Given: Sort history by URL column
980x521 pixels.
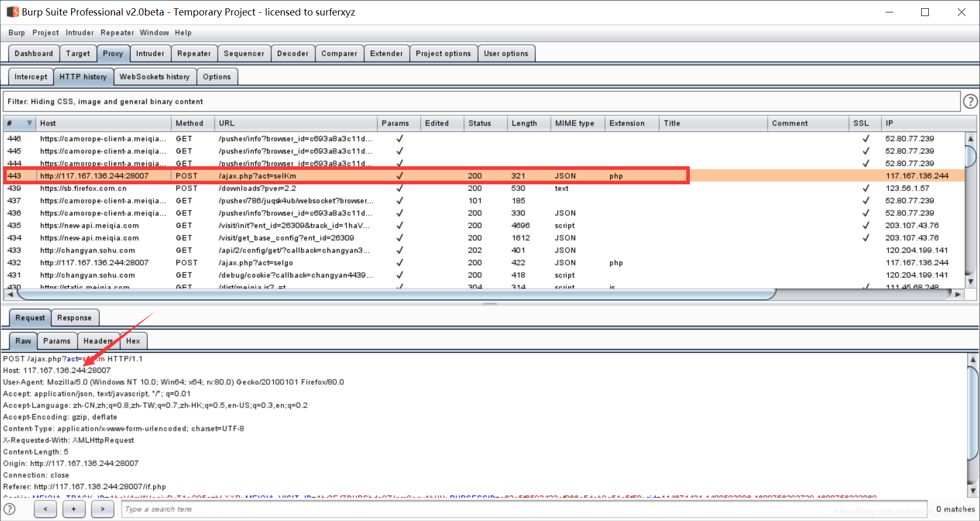Looking at the screenshot, I should 296,123.
